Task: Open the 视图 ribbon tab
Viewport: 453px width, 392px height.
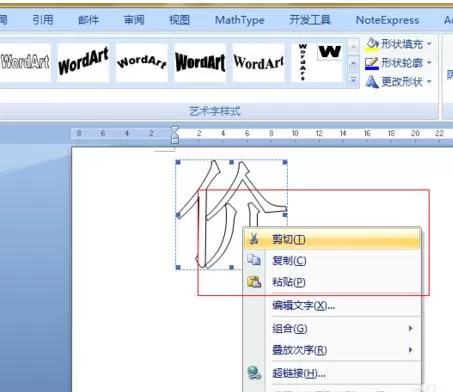Action: [x=179, y=20]
